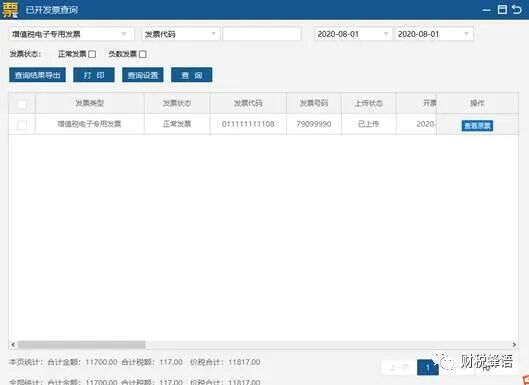Minimize the window using the dash icon

(x=486, y=10)
